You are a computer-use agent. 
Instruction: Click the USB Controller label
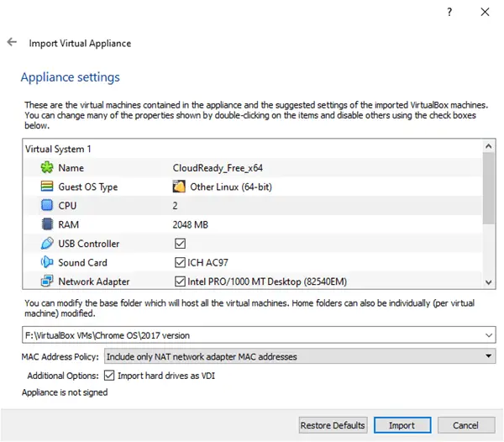tap(89, 244)
